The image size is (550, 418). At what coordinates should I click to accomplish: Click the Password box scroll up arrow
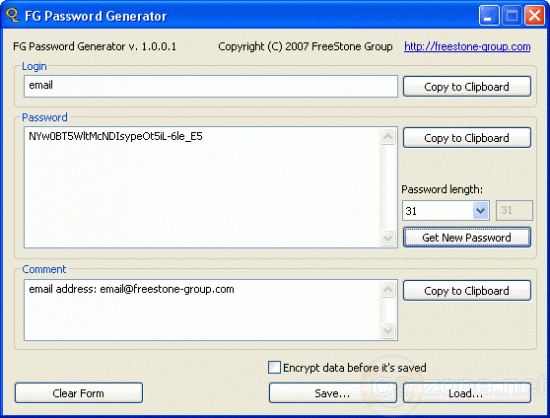(x=388, y=137)
